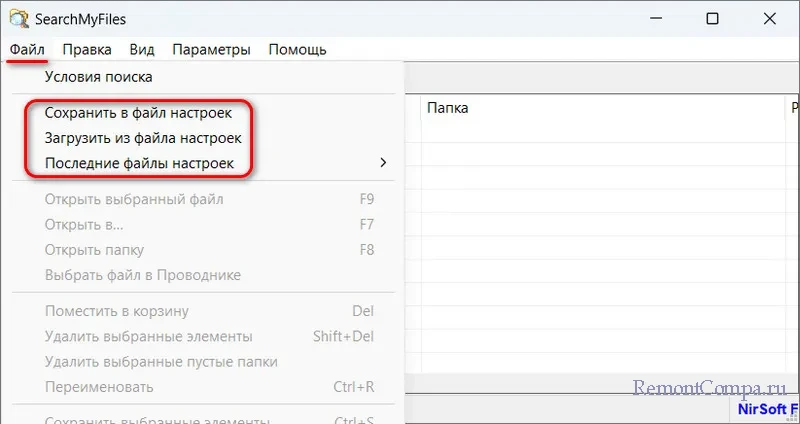Viewport: 800px width, 424px height.
Task: Open the Вид menu
Action: [x=141, y=49]
